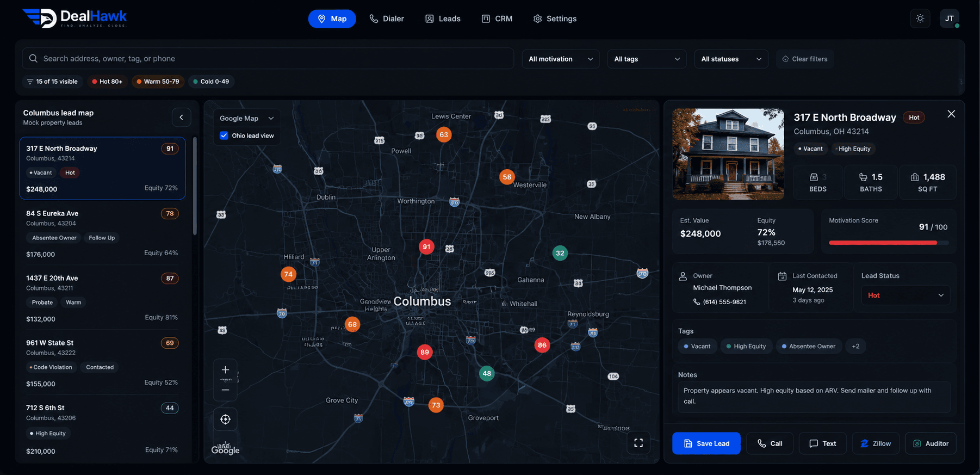
Task: Select the red 89 map marker
Action: pos(425,352)
